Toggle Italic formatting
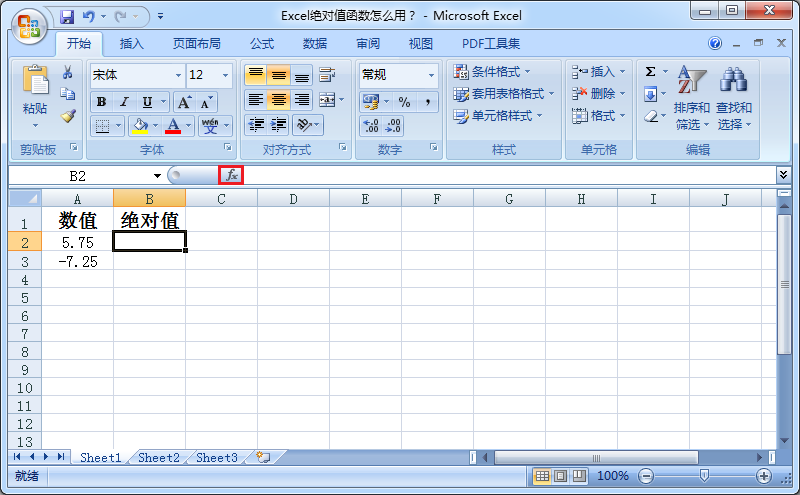The height and width of the screenshot is (495, 800). pos(124,102)
